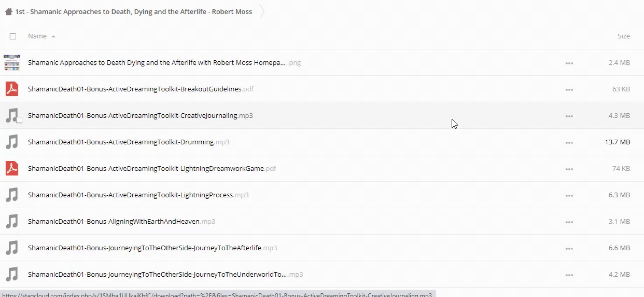Viewport: 644px width, 297px height.
Task: Open the Shamanic Approaches folder breadcrumb
Action: pyautogui.click(x=134, y=11)
